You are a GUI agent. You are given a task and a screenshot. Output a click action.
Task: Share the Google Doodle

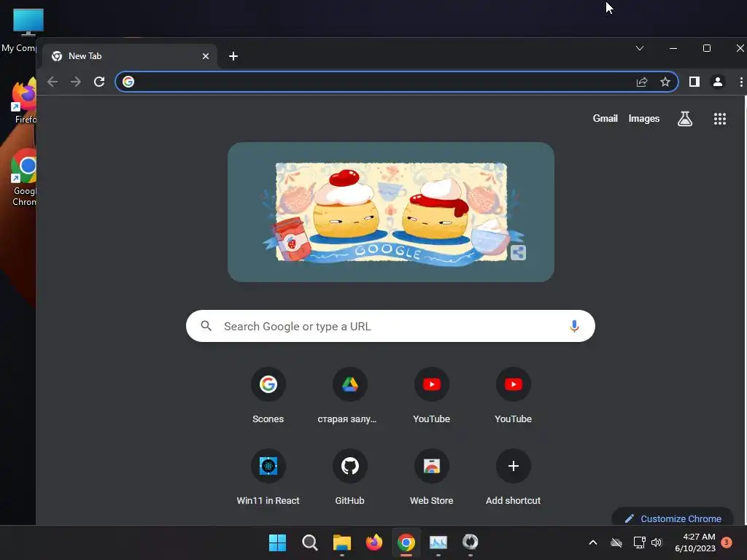pos(518,252)
